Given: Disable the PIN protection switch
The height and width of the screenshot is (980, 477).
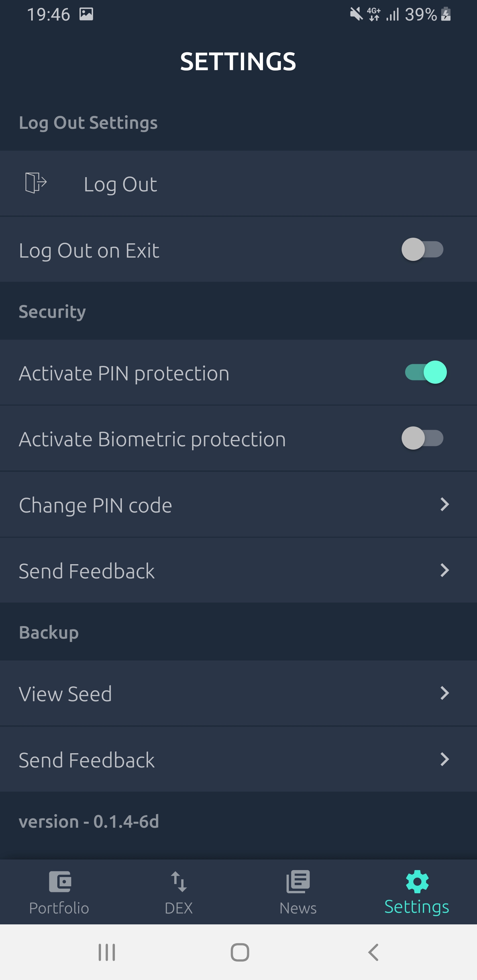Looking at the screenshot, I should [x=425, y=372].
